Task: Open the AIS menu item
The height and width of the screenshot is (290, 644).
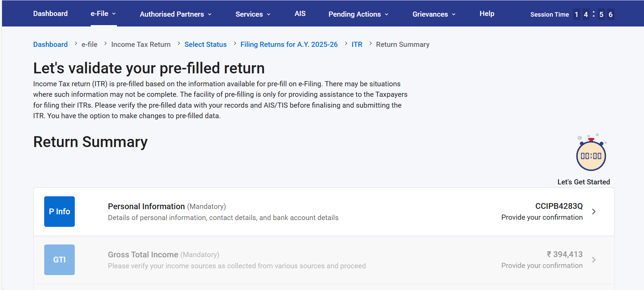Action: 300,14
